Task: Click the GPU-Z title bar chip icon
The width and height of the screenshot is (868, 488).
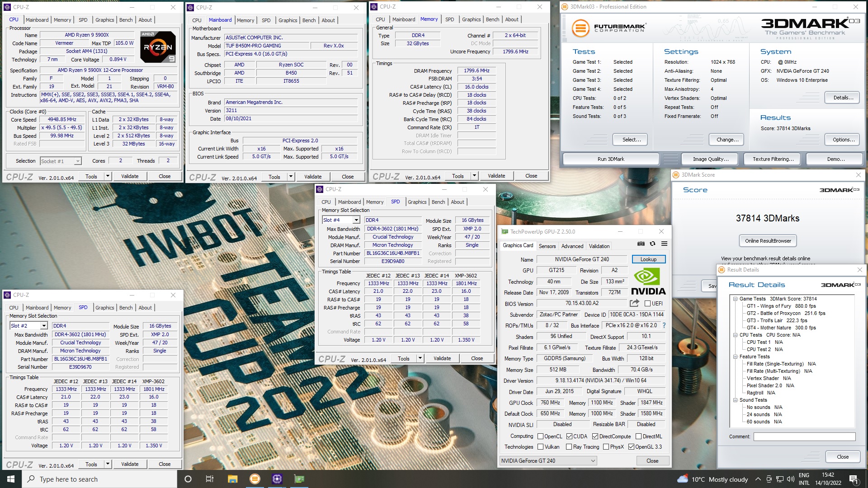Action: coord(505,232)
